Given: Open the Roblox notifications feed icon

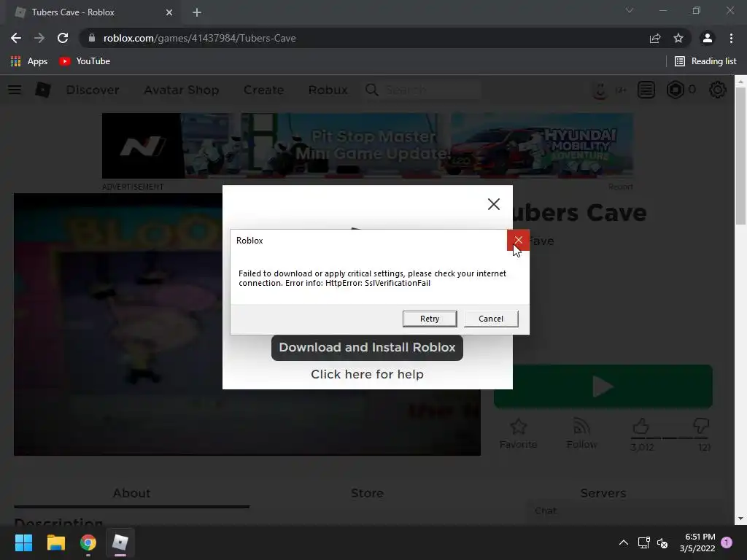Looking at the screenshot, I should 646,90.
